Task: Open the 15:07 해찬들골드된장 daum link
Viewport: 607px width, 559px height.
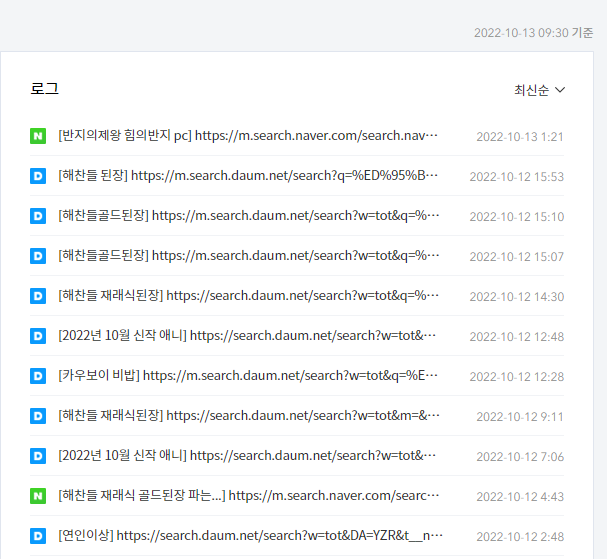Action: pyautogui.click(x=249, y=256)
